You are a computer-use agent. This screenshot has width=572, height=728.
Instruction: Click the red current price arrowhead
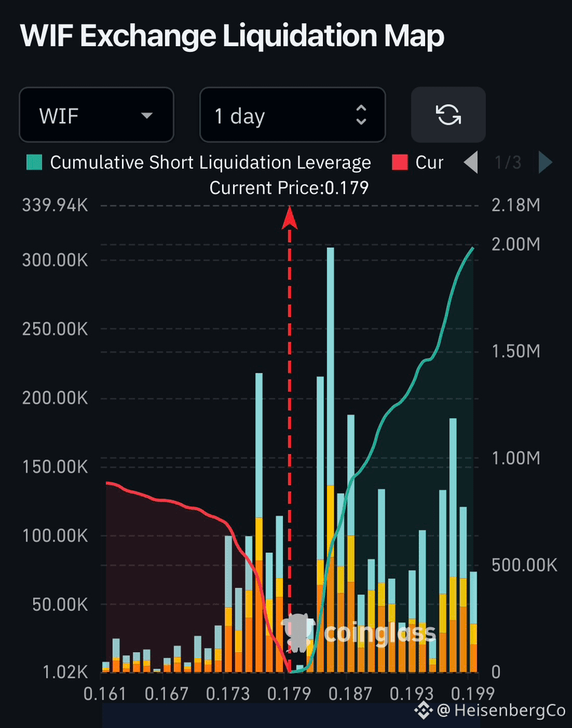pos(290,218)
